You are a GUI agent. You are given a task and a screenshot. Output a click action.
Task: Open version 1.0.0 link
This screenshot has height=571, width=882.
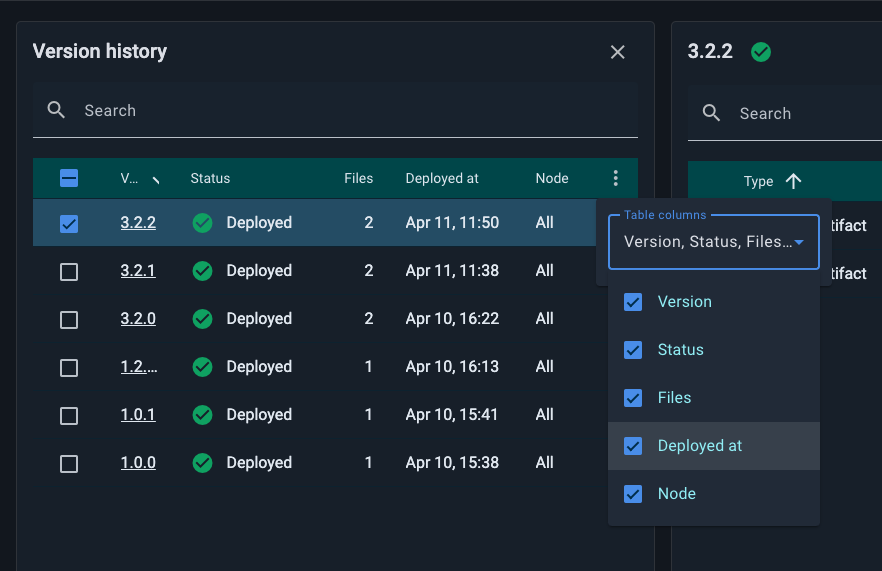click(x=138, y=462)
